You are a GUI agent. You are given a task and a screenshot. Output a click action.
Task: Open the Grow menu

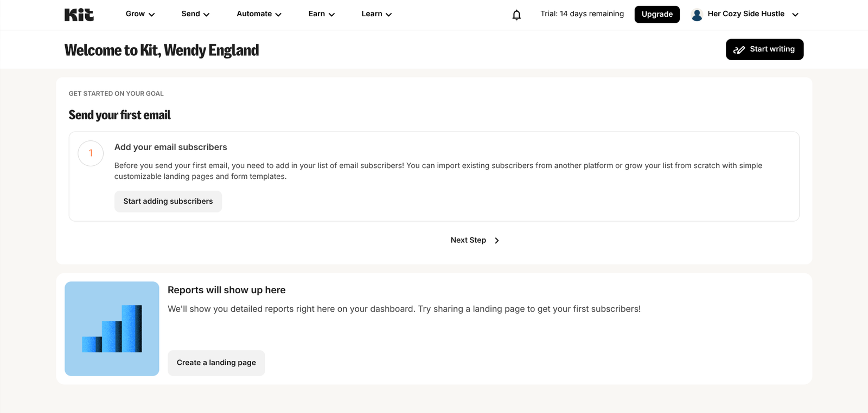[140, 14]
